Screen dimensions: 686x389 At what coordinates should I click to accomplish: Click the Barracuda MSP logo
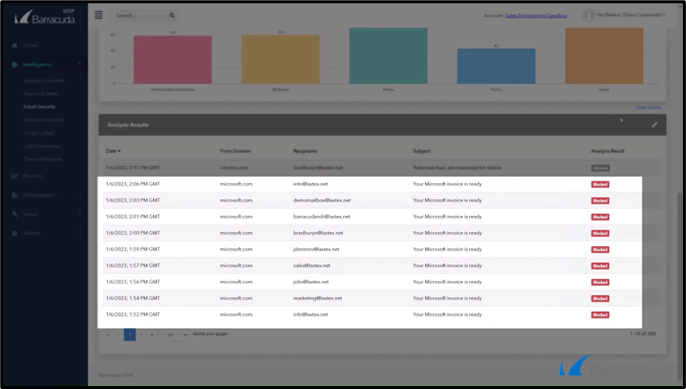pos(45,17)
